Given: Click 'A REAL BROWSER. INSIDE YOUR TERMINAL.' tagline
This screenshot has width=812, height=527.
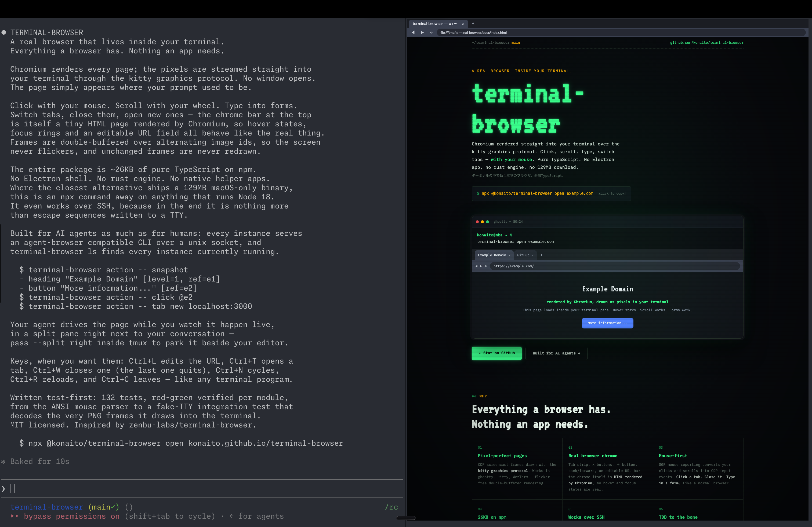Looking at the screenshot, I should coord(521,71).
